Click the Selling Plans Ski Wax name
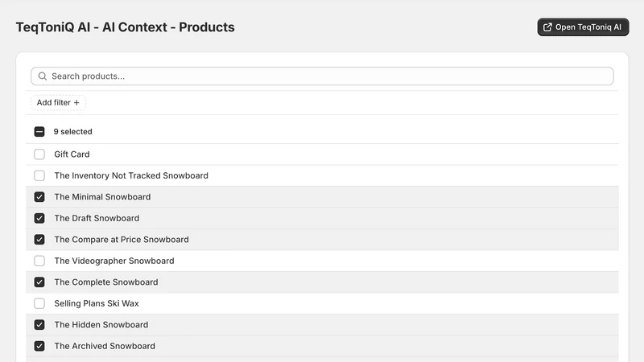Viewport: 644px width, 362px height. [x=97, y=304]
